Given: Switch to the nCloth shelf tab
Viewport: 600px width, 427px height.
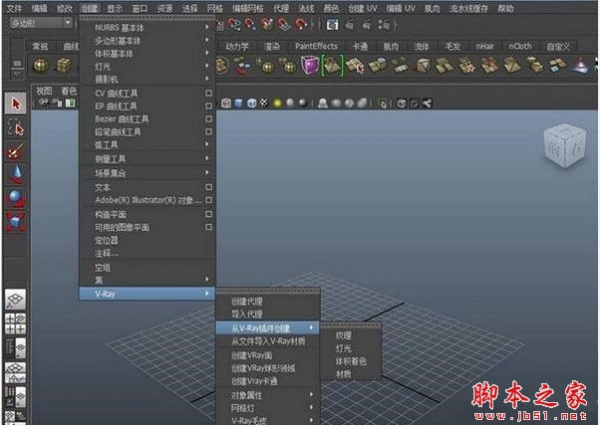Looking at the screenshot, I should pos(520,45).
